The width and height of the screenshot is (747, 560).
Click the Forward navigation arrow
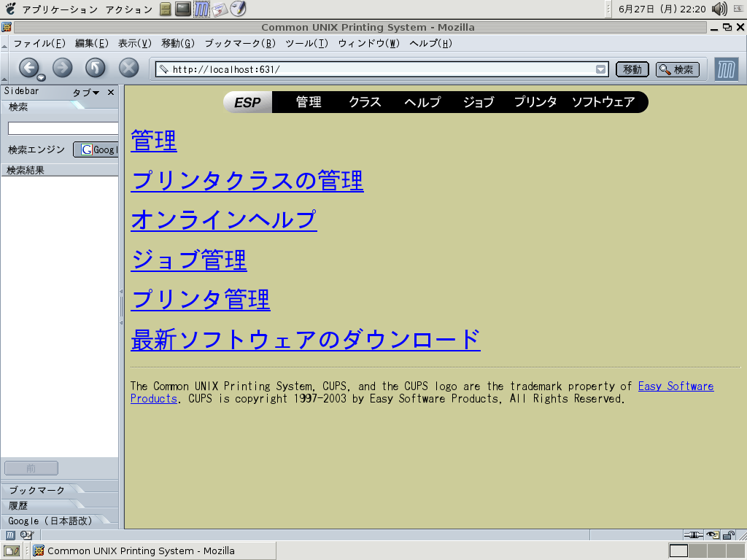[x=63, y=68]
